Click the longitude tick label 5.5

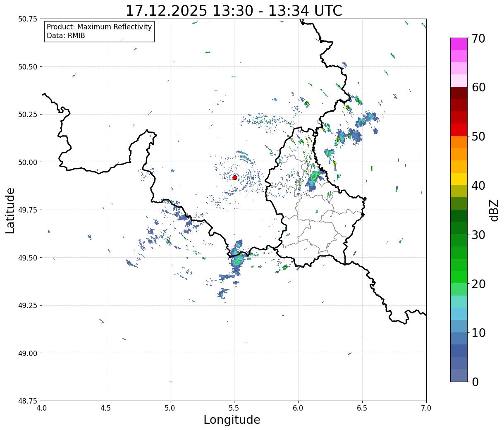(x=234, y=408)
